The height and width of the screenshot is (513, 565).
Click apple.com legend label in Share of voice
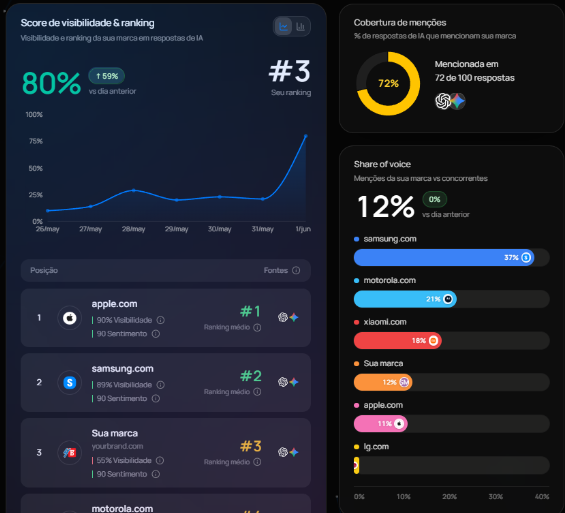pos(383,405)
